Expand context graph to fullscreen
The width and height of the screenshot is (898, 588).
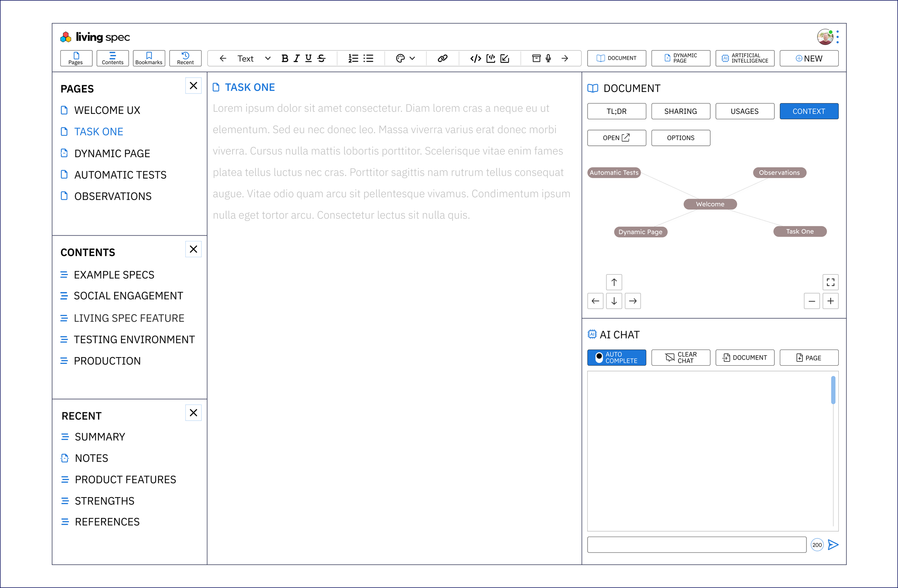click(830, 282)
